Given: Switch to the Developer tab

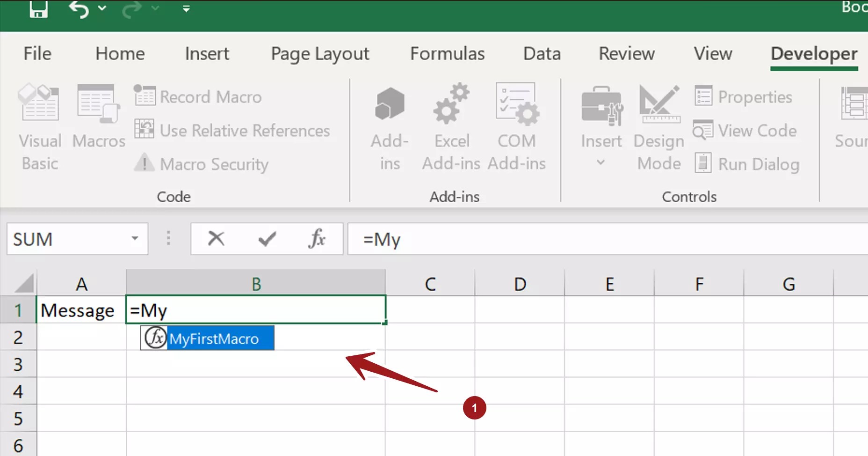Looking at the screenshot, I should click(x=814, y=53).
